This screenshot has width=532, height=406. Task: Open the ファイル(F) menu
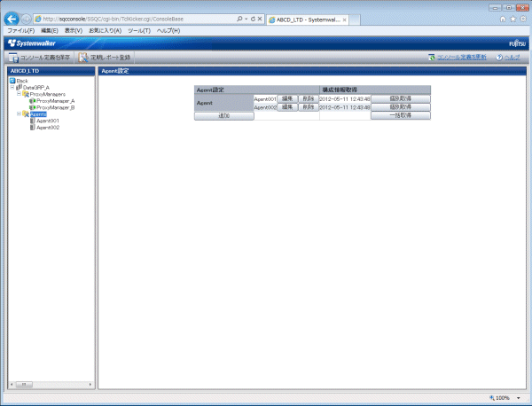click(21, 31)
